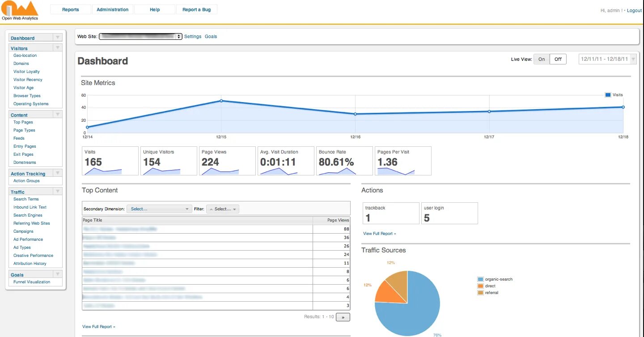
Task: Click the Open Web Analytics logo
Action: [20, 9]
